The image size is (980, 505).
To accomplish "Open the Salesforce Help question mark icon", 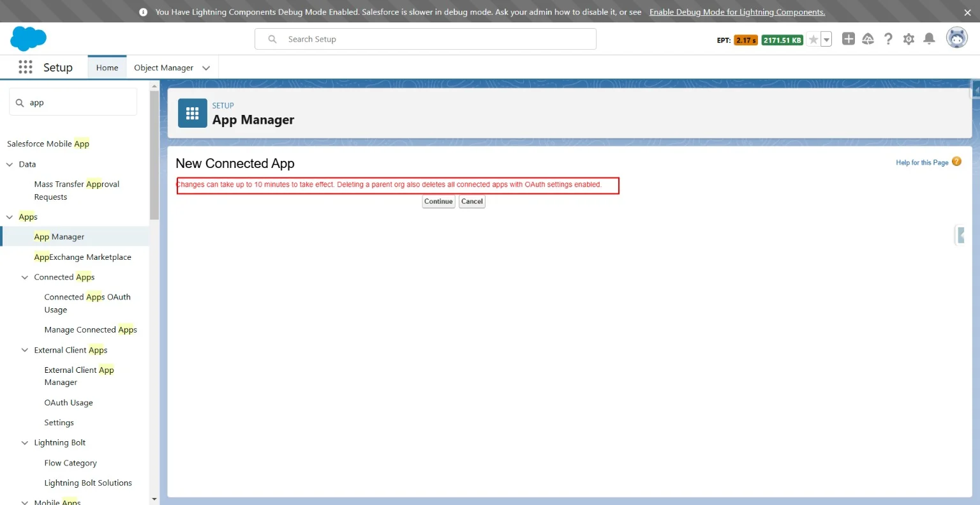I will (888, 39).
